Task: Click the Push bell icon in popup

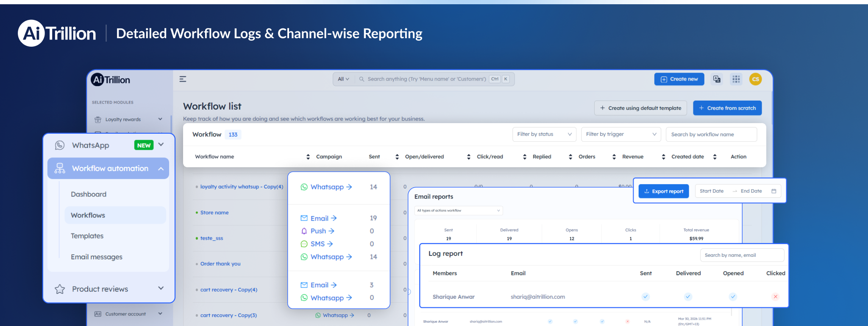Action: click(304, 231)
